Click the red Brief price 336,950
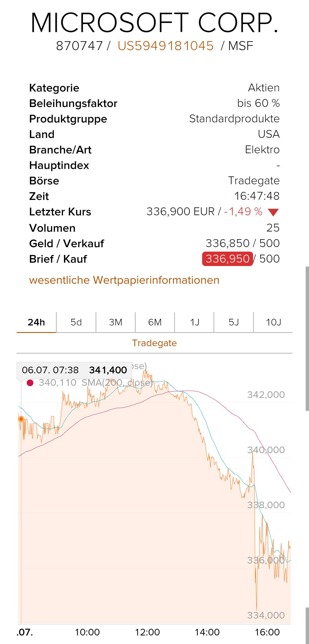 click(x=228, y=259)
